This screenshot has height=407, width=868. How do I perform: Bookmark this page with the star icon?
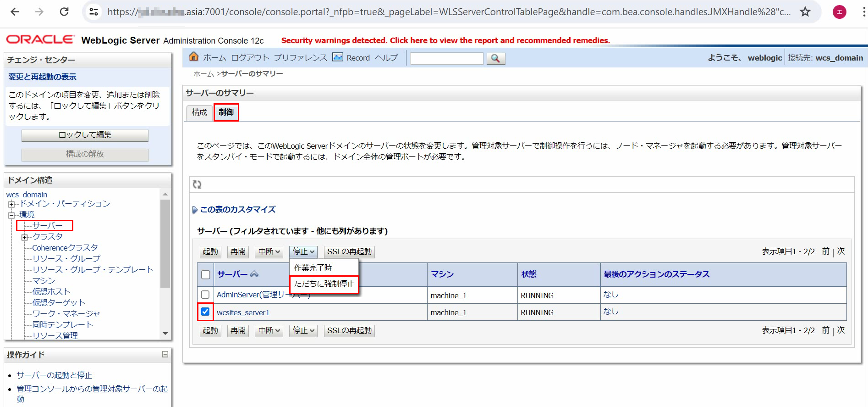point(805,12)
